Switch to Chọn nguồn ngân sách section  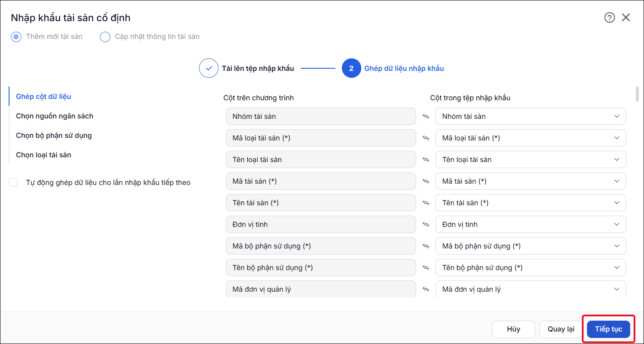coord(54,116)
